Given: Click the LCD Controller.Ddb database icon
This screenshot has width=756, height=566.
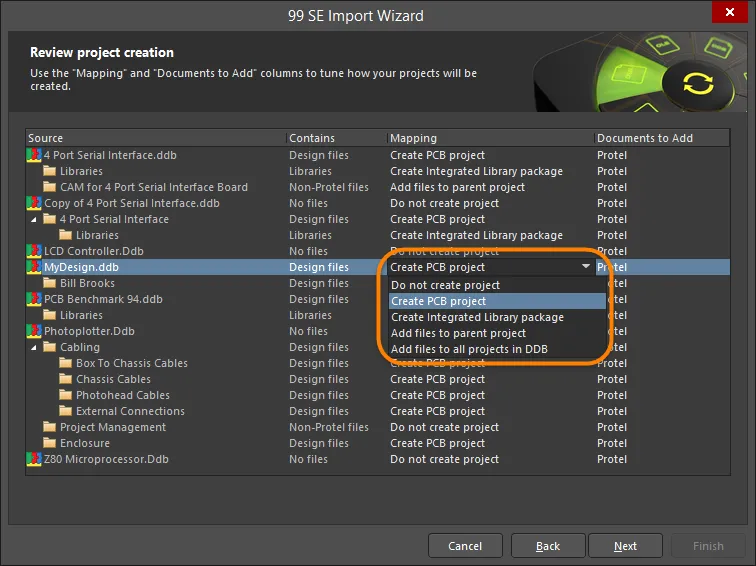Looking at the screenshot, I should click(x=34, y=251).
